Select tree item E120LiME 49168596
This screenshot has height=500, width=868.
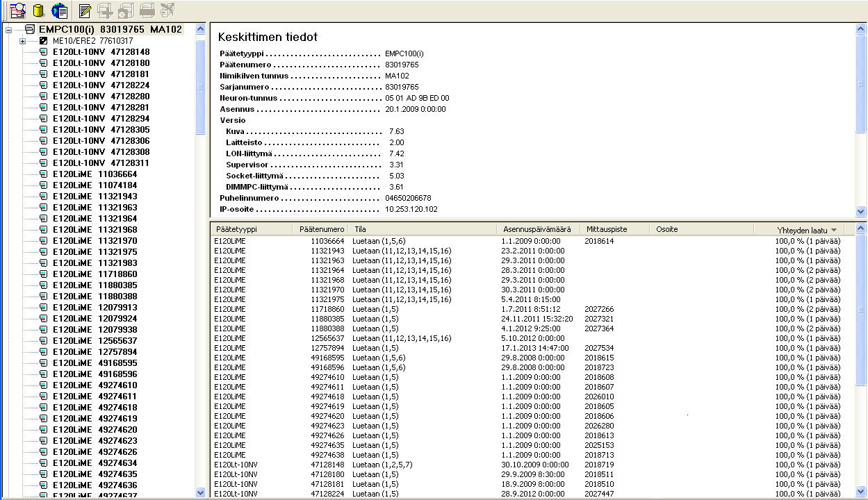point(95,374)
